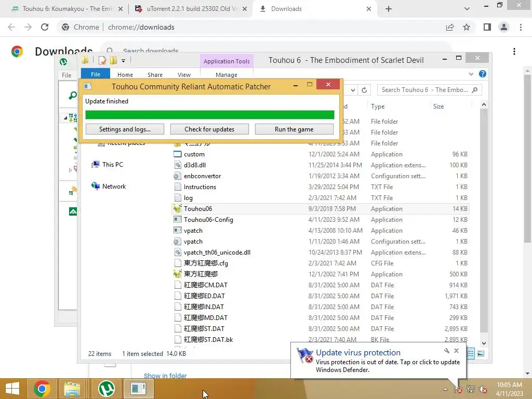Sort by the Type column header

[378, 106]
